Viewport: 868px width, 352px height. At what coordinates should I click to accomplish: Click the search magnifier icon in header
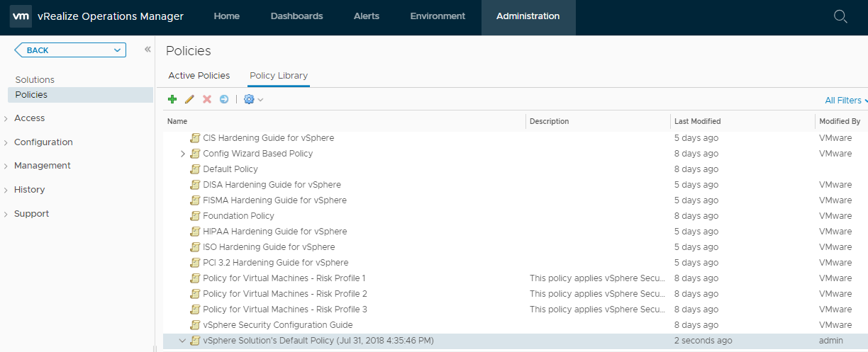click(x=840, y=16)
